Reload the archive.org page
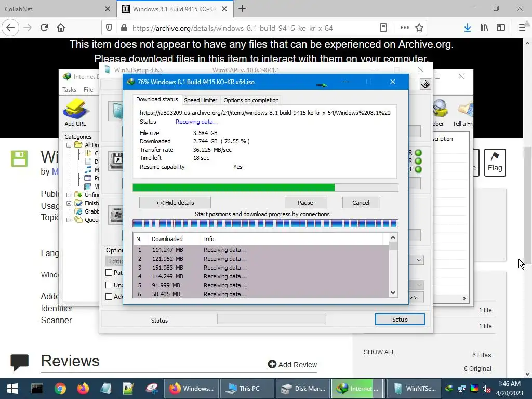Viewport: 532px width, 399px height. click(44, 28)
